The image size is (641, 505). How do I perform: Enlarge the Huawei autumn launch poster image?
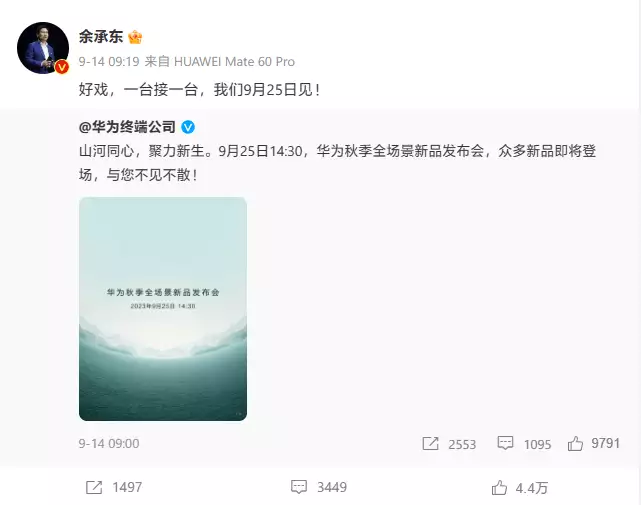tap(163, 309)
